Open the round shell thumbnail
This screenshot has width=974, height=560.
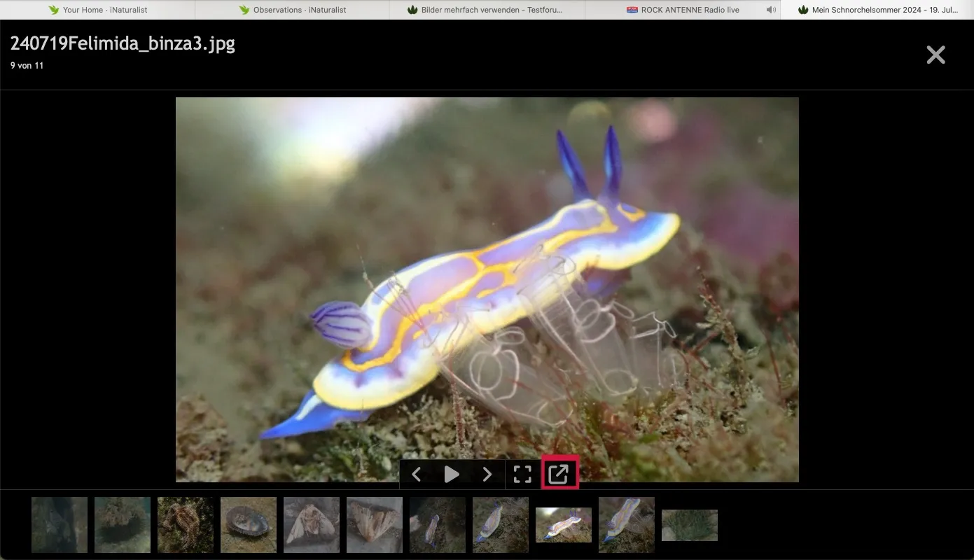click(249, 525)
